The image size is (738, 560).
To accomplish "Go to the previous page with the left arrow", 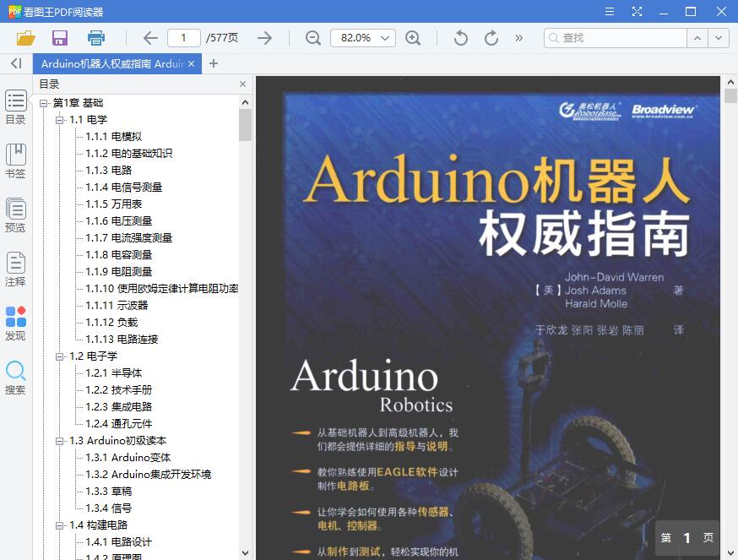I will 150,38.
